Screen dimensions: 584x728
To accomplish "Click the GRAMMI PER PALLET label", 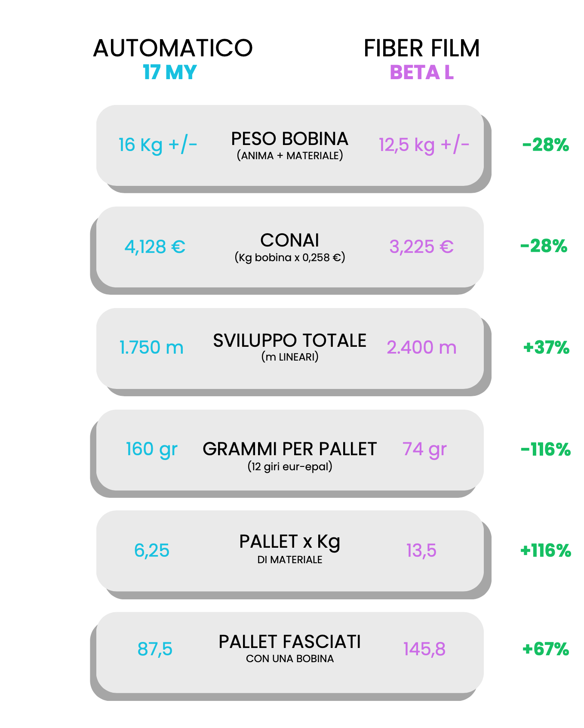I will coord(290,449).
